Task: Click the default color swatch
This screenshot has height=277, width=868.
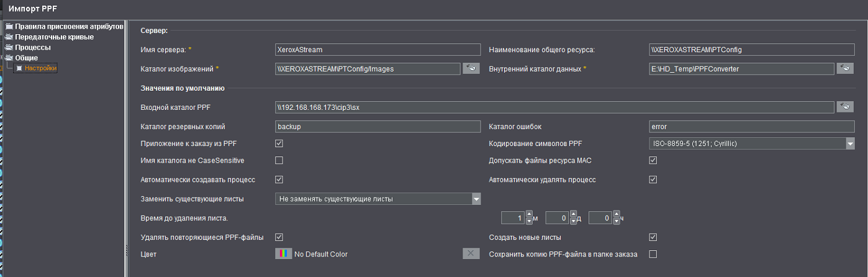Action: point(283,253)
